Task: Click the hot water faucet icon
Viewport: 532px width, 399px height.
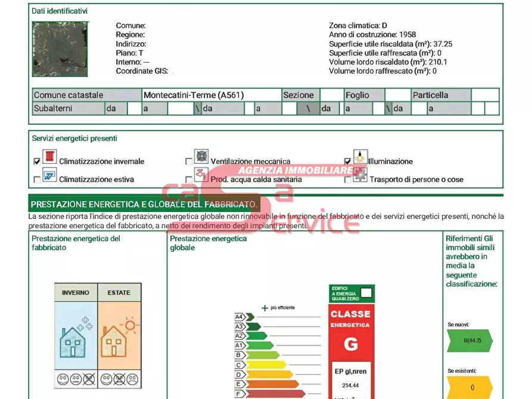Action: click(x=201, y=175)
